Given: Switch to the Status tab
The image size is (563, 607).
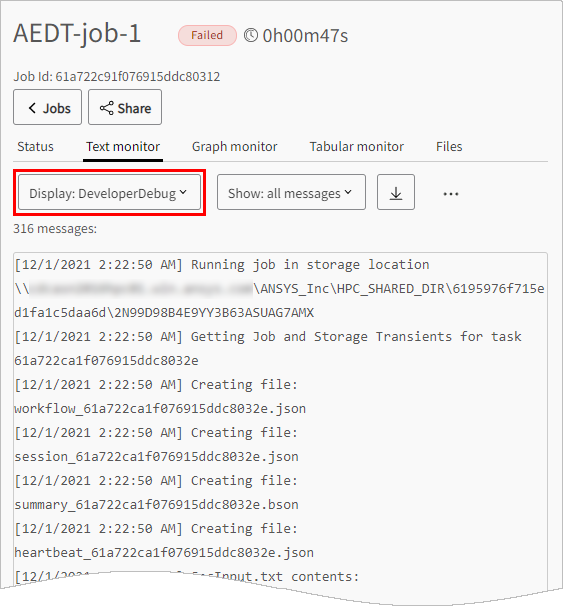Looking at the screenshot, I should click(x=35, y=147).
